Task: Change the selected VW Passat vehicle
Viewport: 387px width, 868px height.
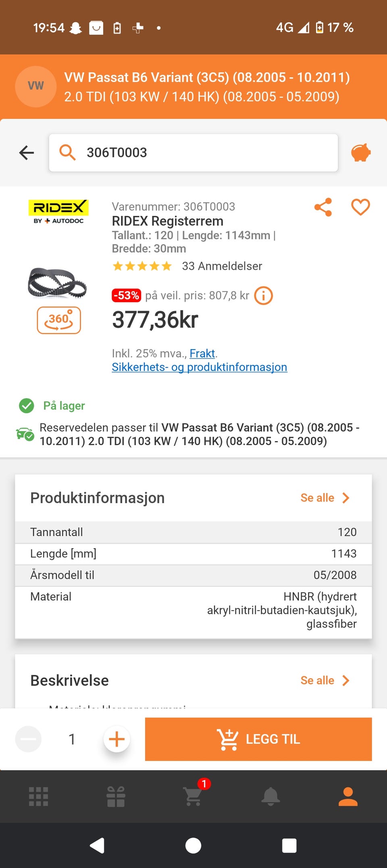Action: (x=193, y=87)
